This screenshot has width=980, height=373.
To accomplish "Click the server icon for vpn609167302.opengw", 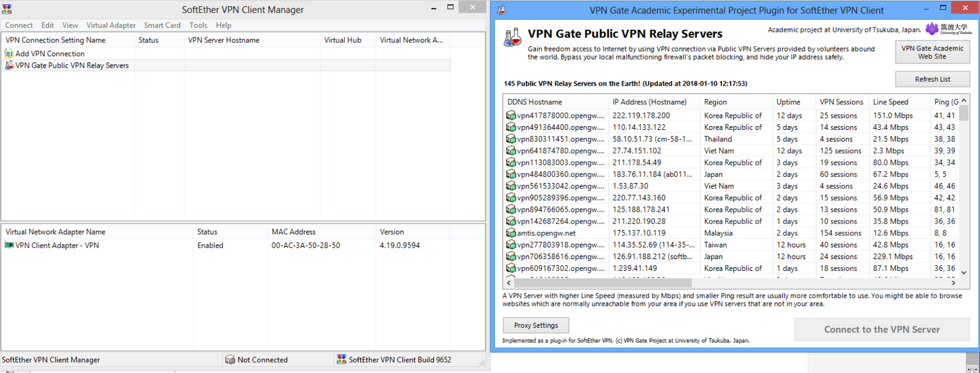I will tap(510, 268).
